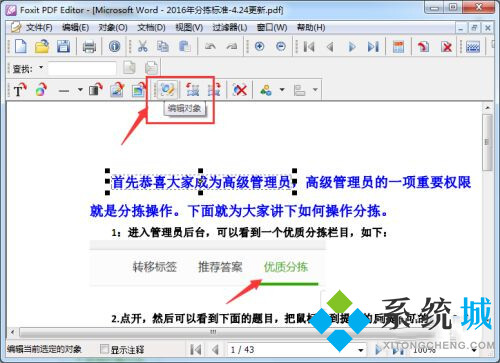Viewport: 500px width, 363px height.
Task: Open the 文档(D) menu
Action: 151,28
